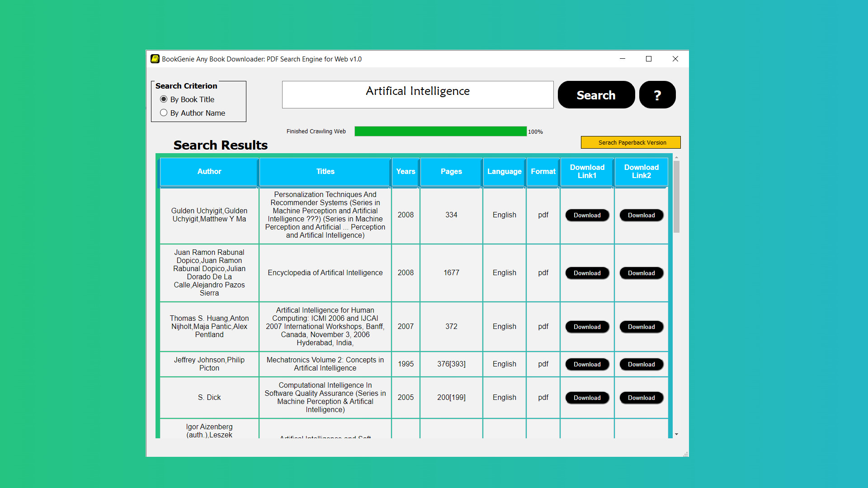The height and width of the screenshot is (488, 868).
Task: Click the green crawling progress bar
Action: tap(441, 131)
